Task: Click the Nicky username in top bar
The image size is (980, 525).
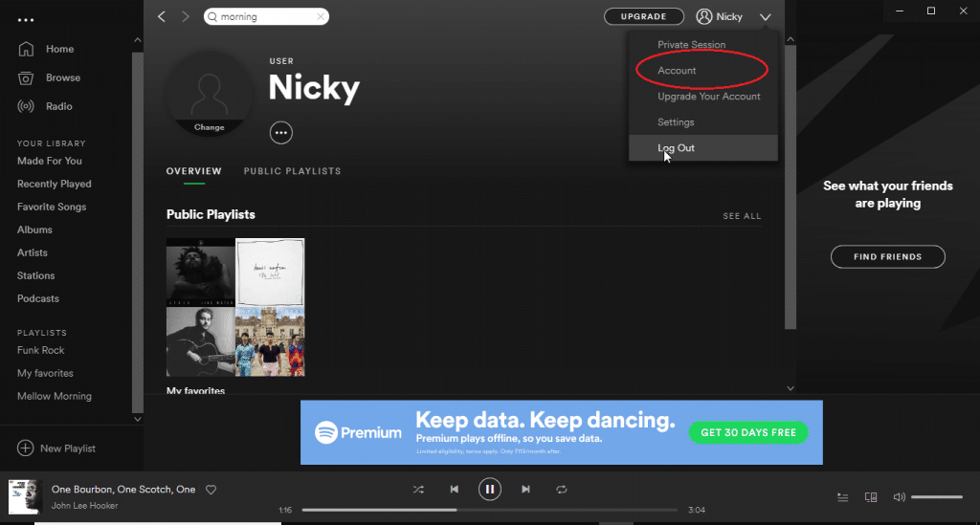Action: (x=729, y=17)
